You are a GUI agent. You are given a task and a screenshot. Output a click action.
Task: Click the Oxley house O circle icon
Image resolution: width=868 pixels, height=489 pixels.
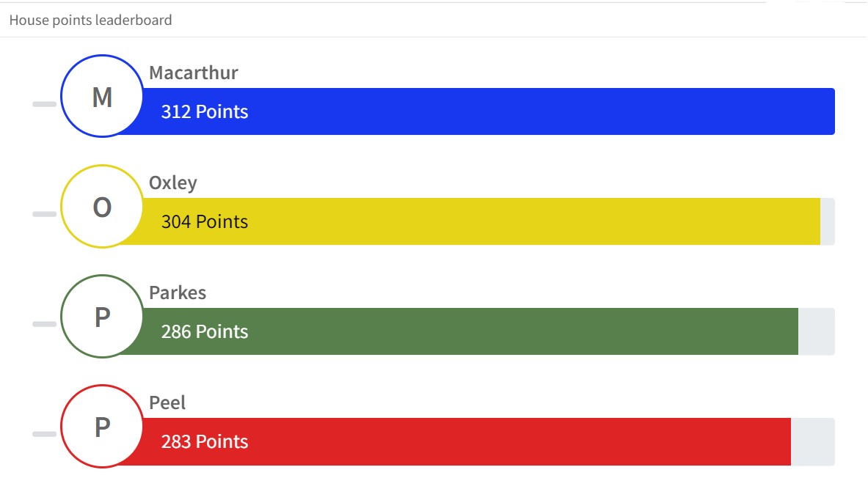click(102, 206)
